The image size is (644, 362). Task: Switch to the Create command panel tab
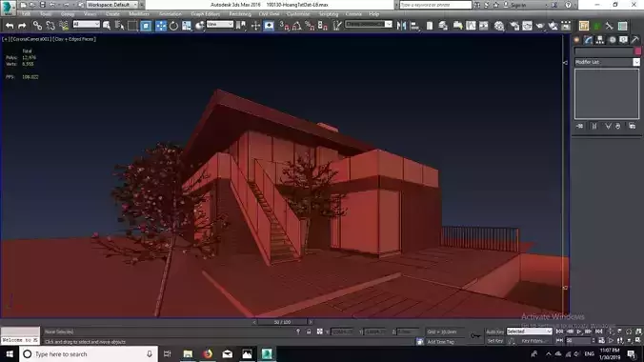click(x=576, y=39)
